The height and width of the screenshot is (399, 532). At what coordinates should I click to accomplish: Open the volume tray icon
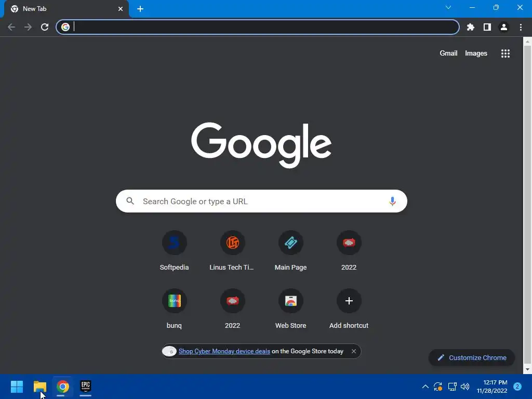465,387
